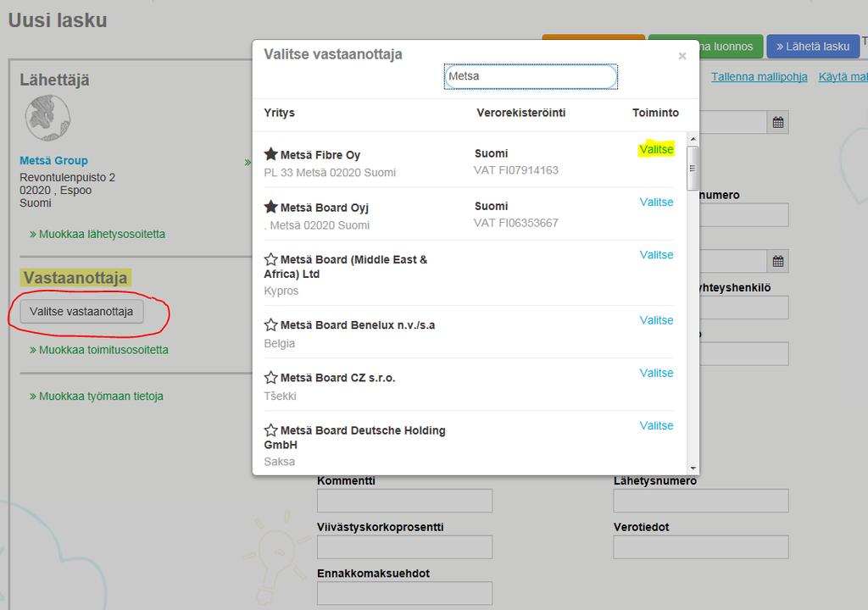Image resolution: width=868 pixels, height=610 pixels.
Task: Click the Ennakkomaksuehdot input field
Action: point(404,593)
